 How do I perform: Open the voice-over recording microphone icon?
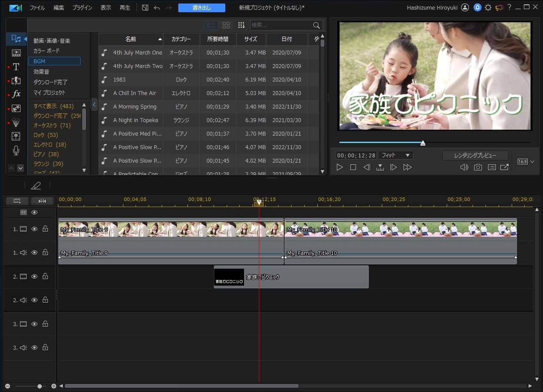[x=16, y=150]
